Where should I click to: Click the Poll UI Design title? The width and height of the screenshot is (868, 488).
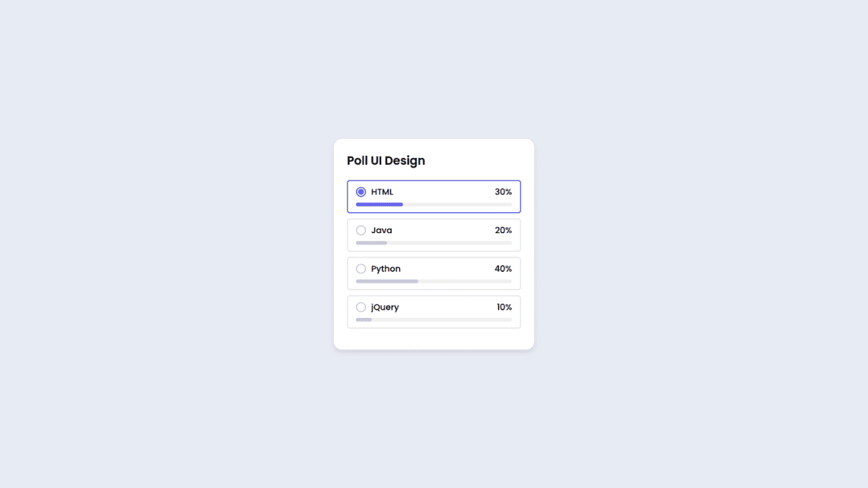385,161
